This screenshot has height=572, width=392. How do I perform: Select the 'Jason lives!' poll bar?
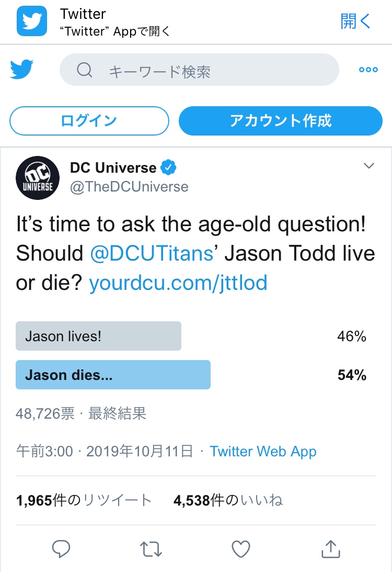click(99, 336)
